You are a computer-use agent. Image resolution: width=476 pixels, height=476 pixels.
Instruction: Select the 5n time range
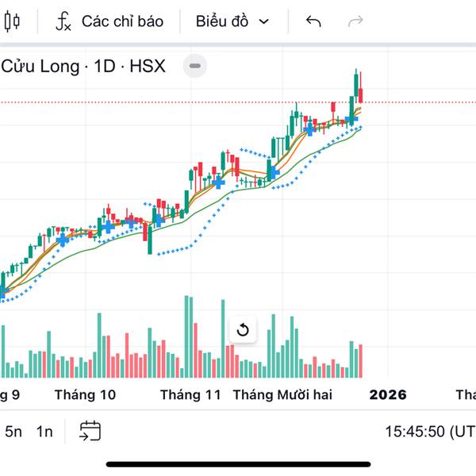(x=13, y=432)
